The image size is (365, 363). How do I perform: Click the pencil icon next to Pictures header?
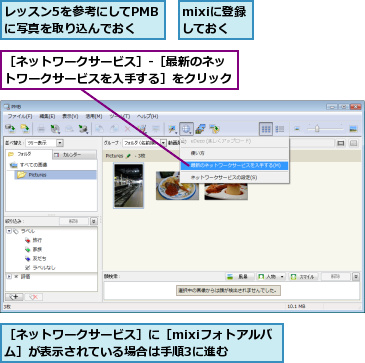128,156
